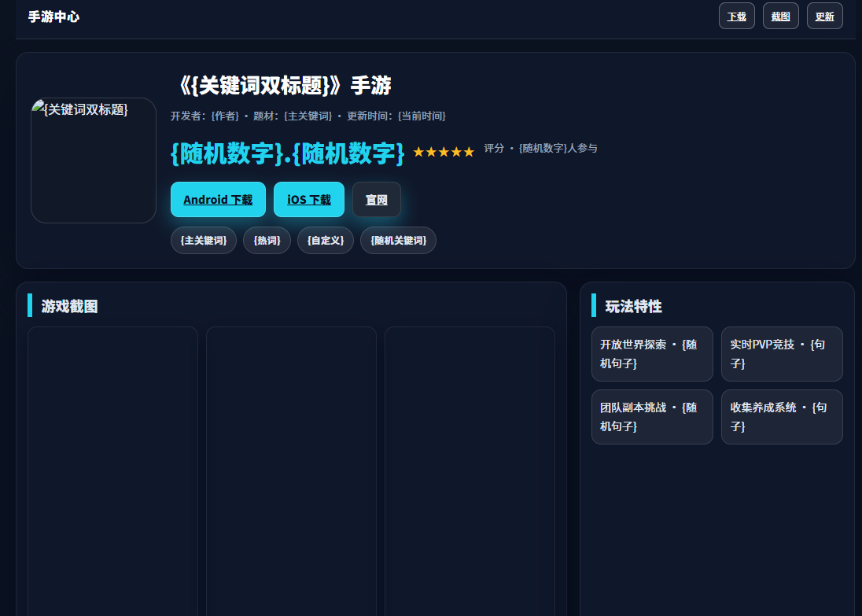Select the {主关键词} tag chip

(x=203, y=241)
